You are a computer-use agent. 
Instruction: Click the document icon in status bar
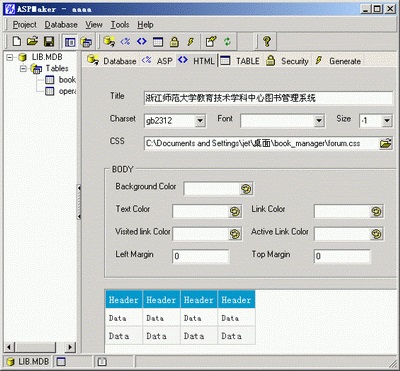click(x=103, y=361)
